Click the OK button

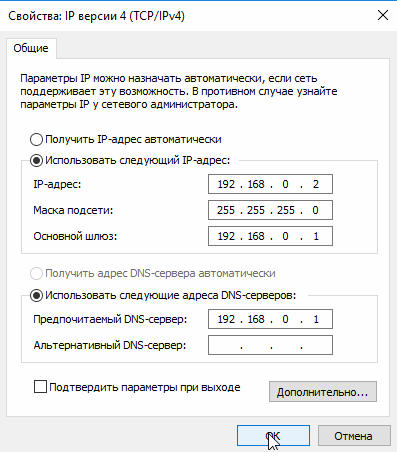click(x=273, y=435)
